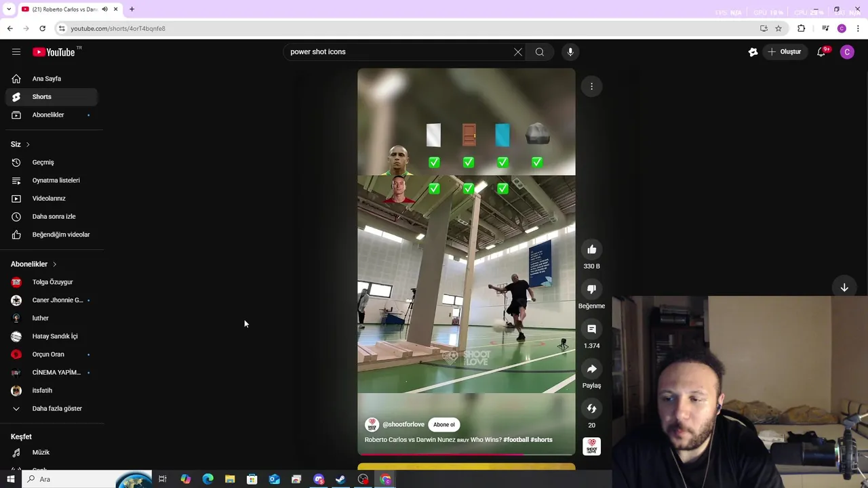Open the shootforlove channel avatar
This screenshot has height=488, width=868.
(372, 424)
